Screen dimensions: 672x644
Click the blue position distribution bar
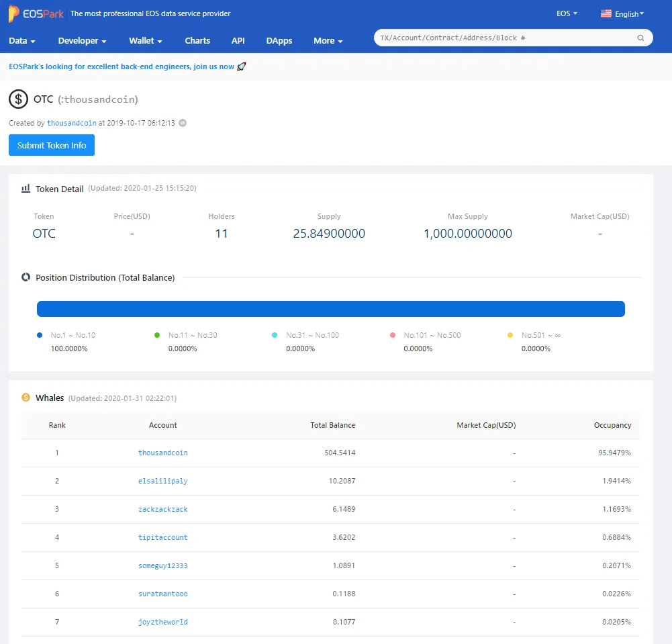coord(331,309)
